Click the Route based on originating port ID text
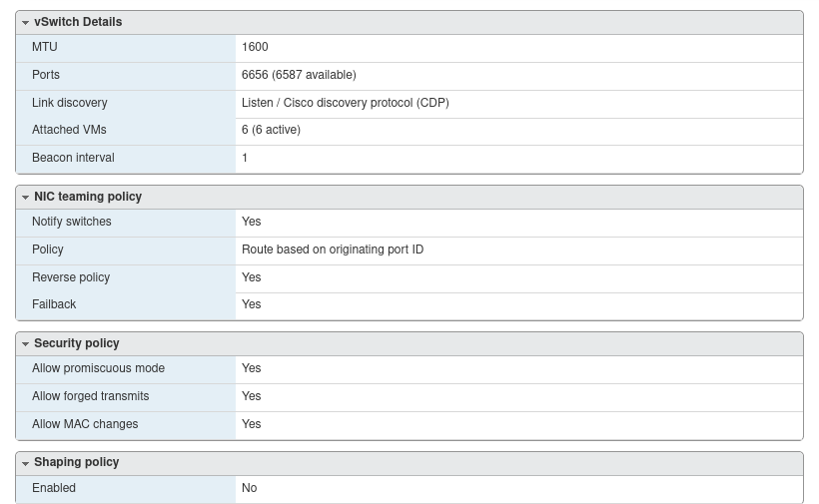This screenshot has width=819, height=504. point(333,250)
